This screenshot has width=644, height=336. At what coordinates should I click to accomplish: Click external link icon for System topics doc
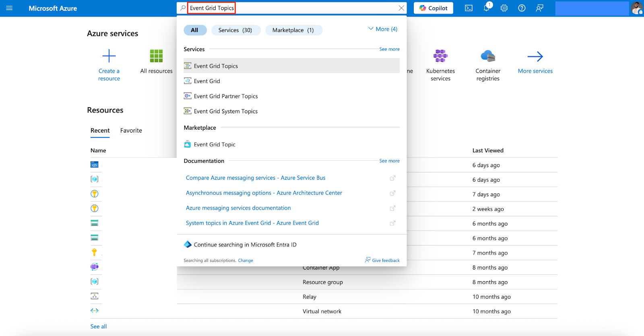point(392,223)
